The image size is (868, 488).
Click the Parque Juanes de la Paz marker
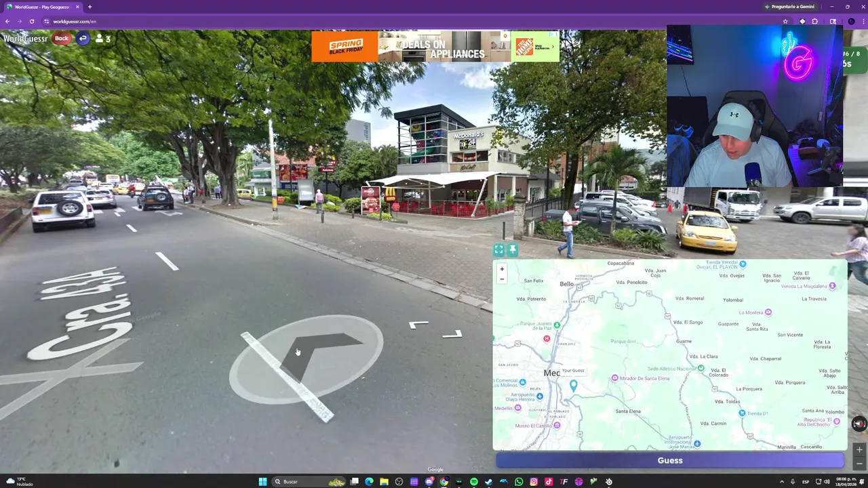click(557, 325)
